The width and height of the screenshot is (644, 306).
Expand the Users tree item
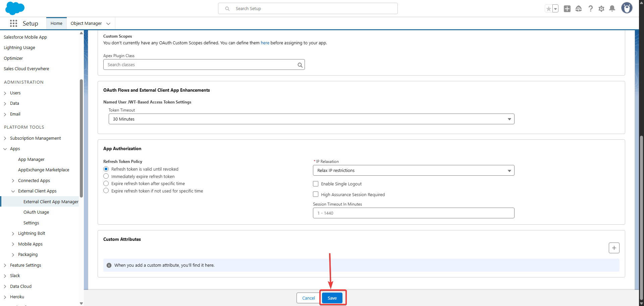(5, 93)
